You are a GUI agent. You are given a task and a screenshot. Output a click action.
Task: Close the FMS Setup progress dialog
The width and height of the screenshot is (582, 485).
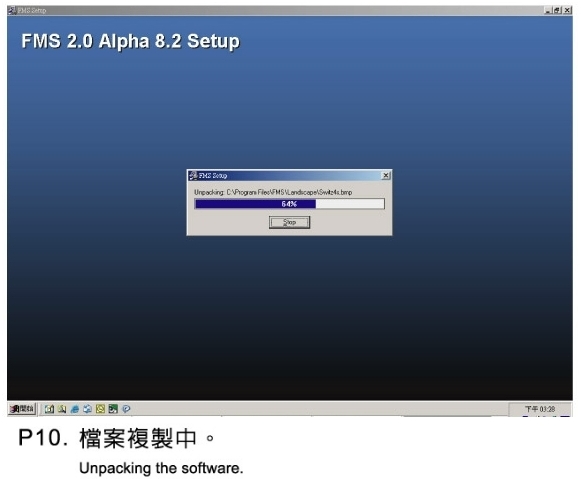386,176
